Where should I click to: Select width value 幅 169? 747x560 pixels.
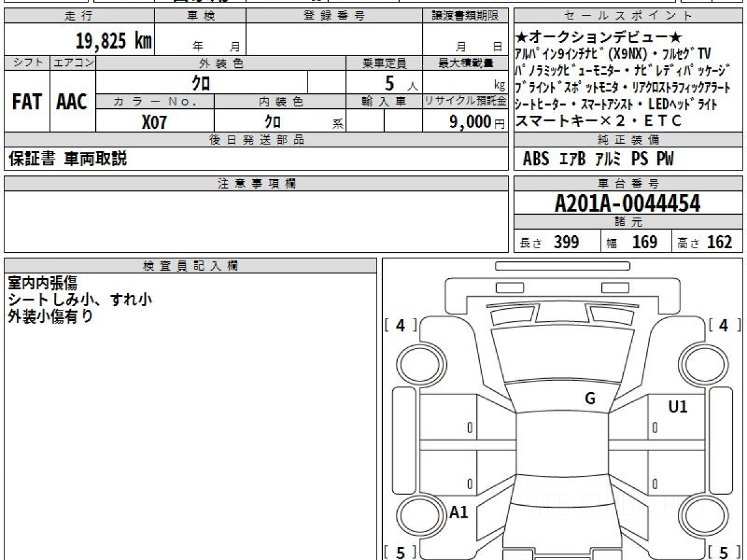[632, 242]
